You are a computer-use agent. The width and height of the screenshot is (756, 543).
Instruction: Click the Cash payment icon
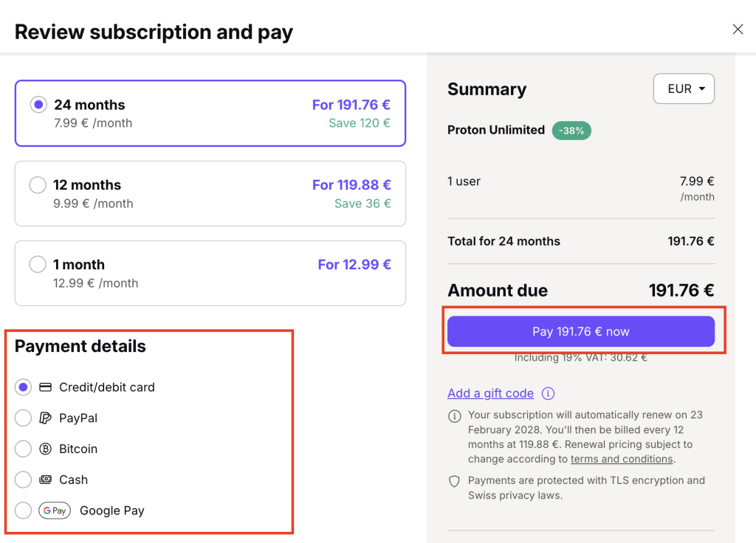click(44, 480)
